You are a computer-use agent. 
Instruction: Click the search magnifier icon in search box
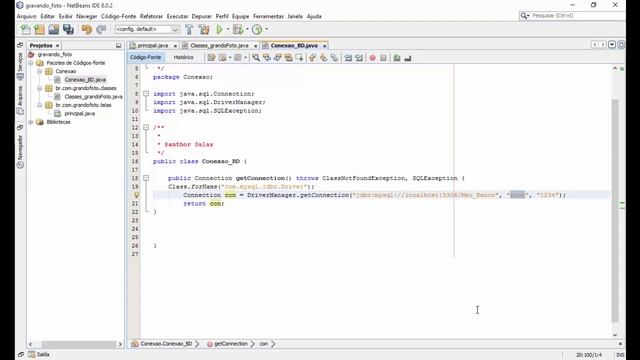(x=524, y=16)
